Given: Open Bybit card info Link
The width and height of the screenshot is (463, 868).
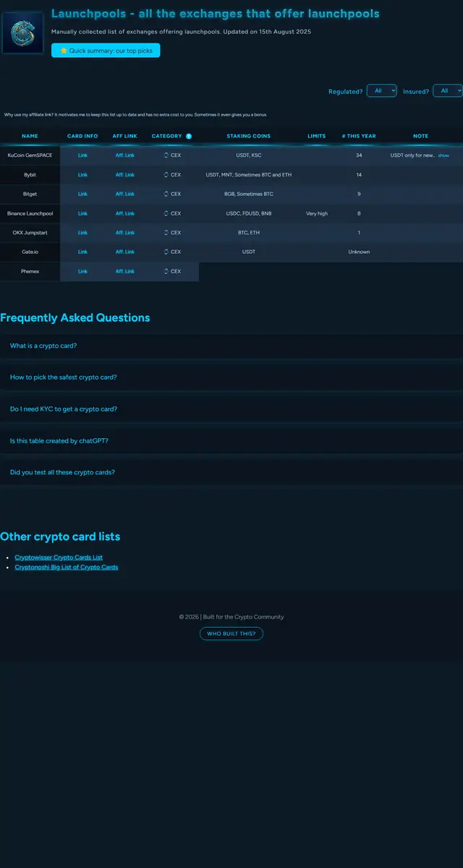Looking at the screenshot, I should point(82,175).
